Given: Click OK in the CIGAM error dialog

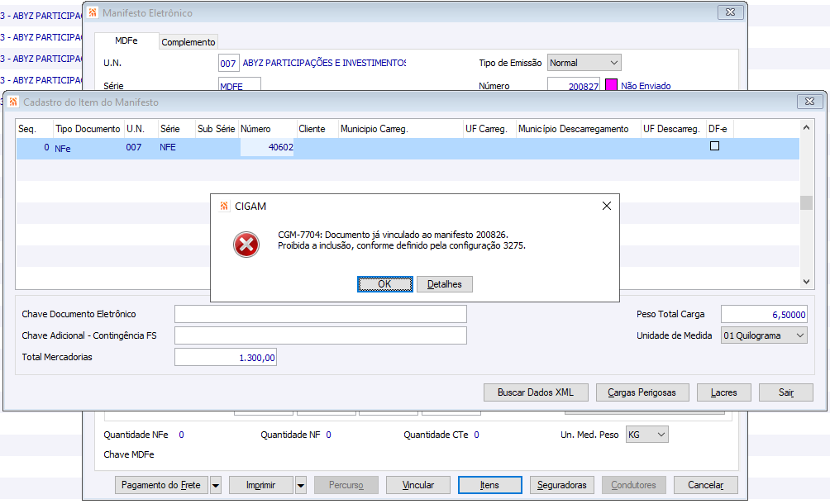Looking at the screenshot, I should pyautogui.click(x=385, y=284).
